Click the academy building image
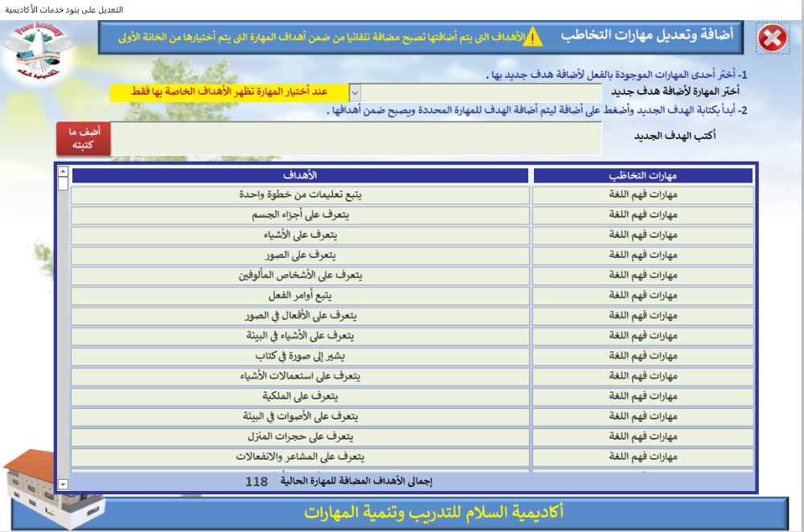The height and width of the screenshot is (532, 804). [54, 489]
